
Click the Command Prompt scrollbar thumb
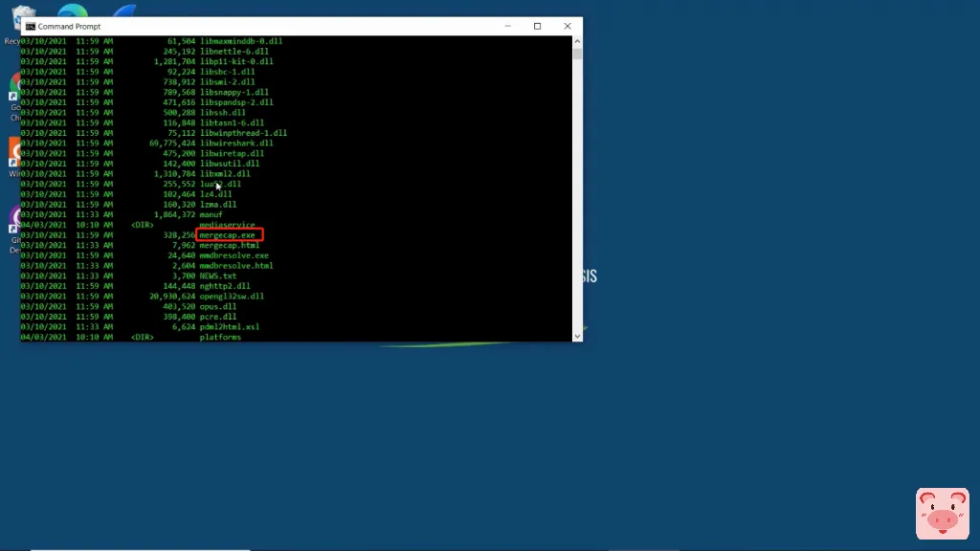577,54
